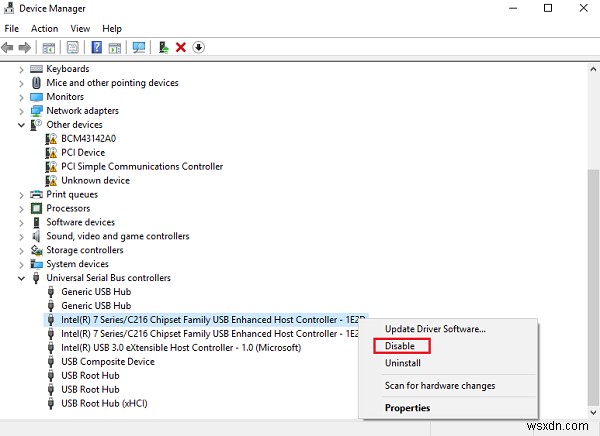Viewport: 600px width, 436px height.
Task: Click the Processors chip icon
Action: 36,208
